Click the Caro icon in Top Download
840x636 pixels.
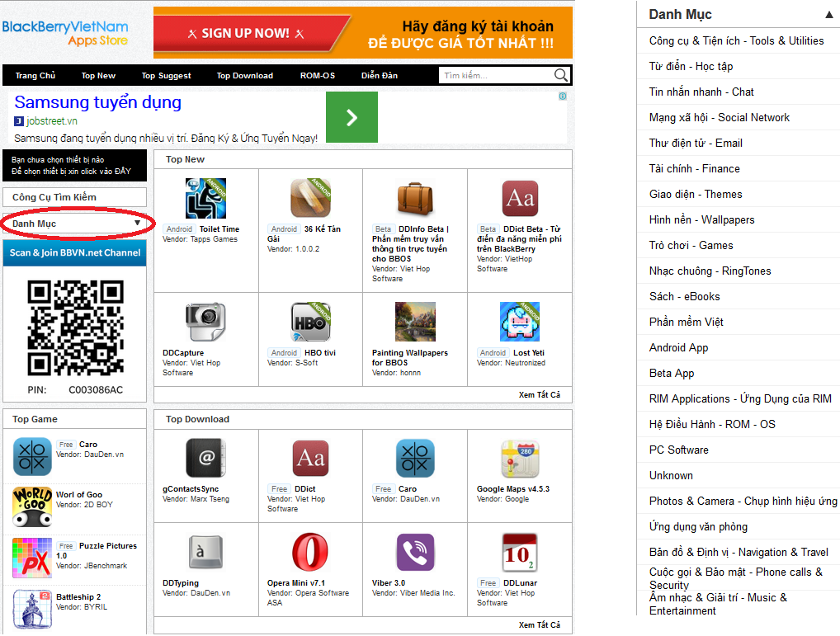(415, 459)
